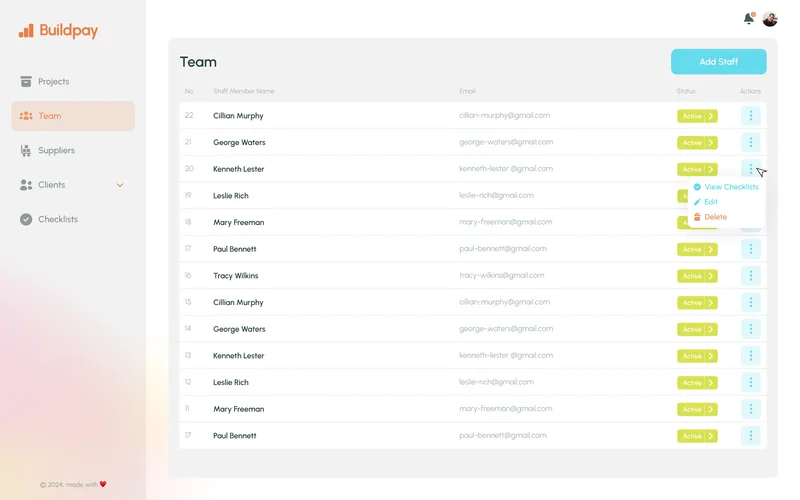Open actions menu for row 12 Leslie Rich
The width and height of the screenshot is (800, 500).
pos(751,382)
